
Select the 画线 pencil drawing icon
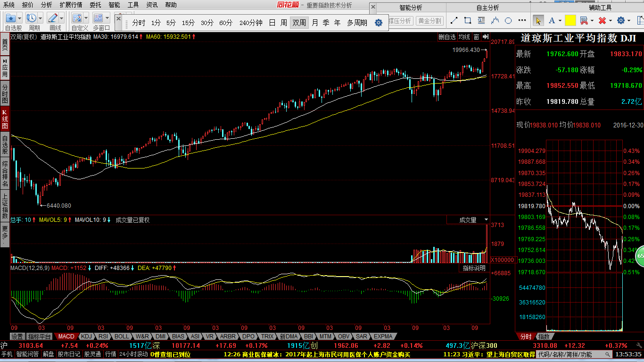(52, 18)
